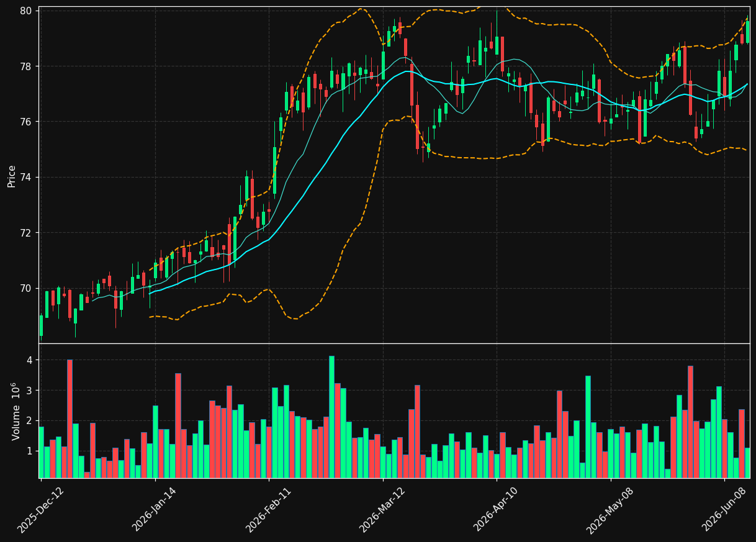Click the 4 volume axis label
Viewport: 756px width, 542px height.
click(x=30, y=360)
